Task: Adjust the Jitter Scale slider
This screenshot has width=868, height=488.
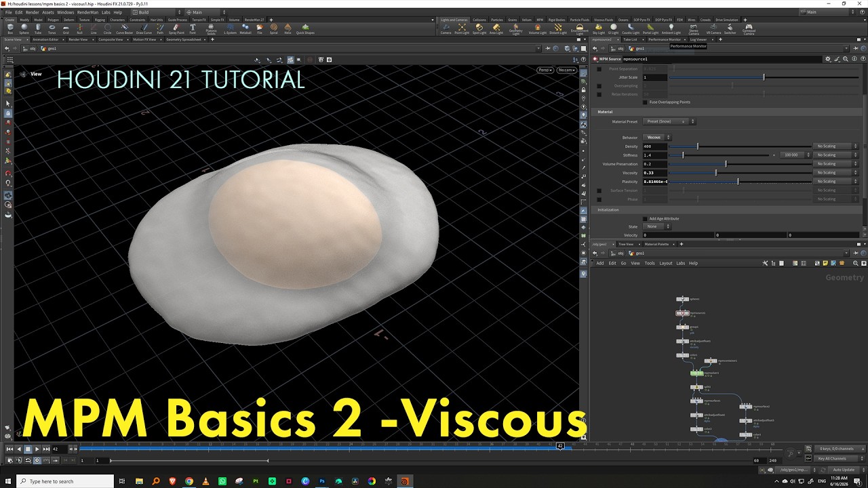Action: pyautogui.click(x=764, y=77)
